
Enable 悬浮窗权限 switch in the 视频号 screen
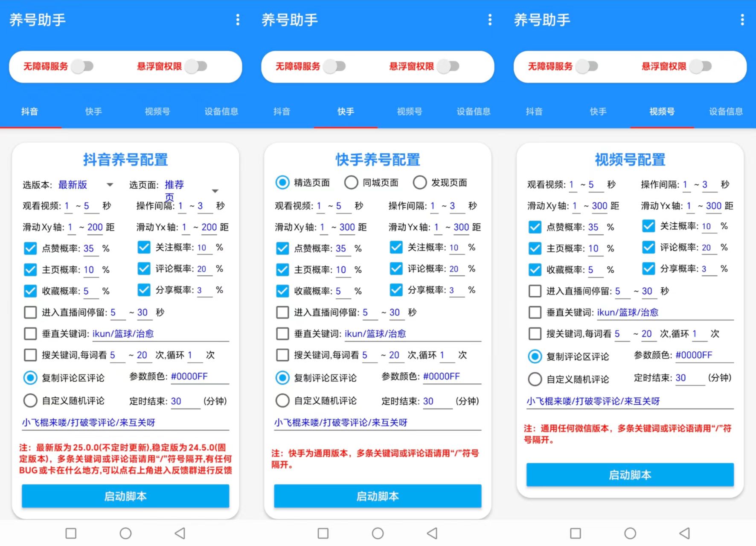(701, 66)
